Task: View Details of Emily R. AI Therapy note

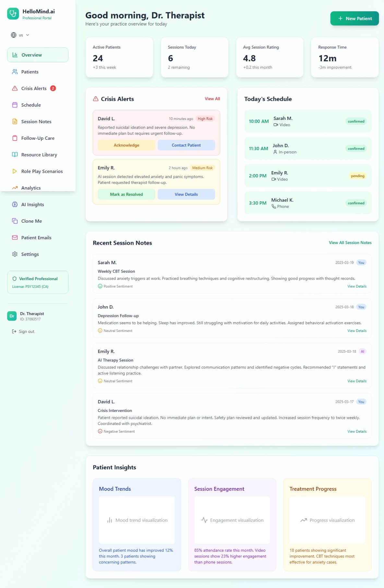Action: (x=357, y=381)
